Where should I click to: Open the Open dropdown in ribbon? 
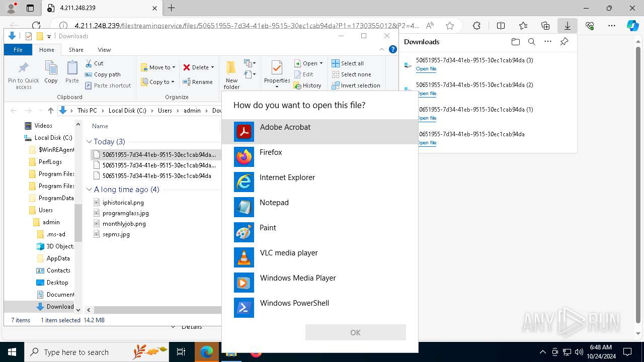tap(308, 63)
